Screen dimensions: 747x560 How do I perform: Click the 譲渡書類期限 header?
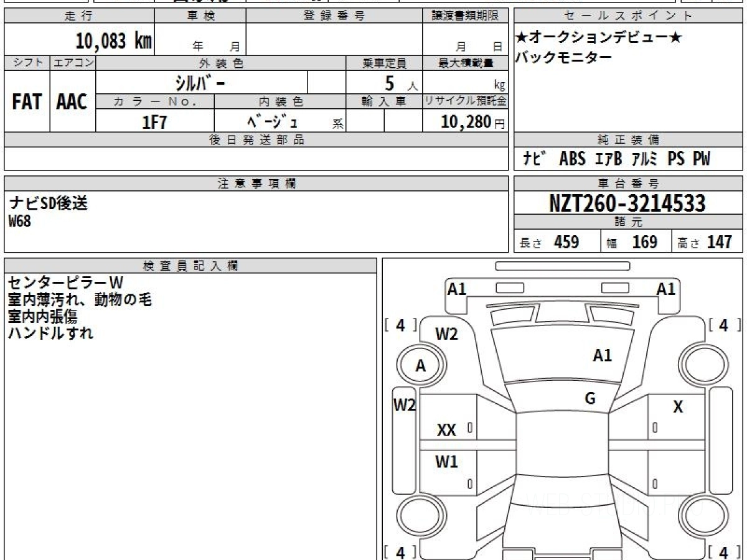point(466,16)
